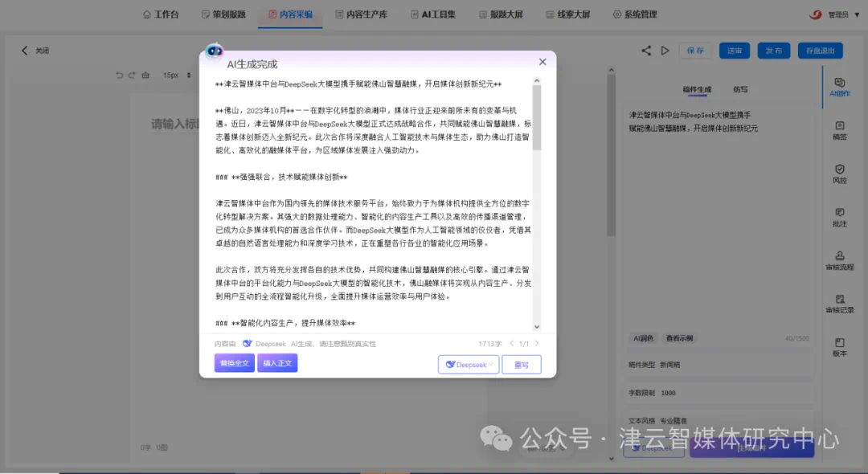Submit for review with 送审

click(x=735, y=51)
